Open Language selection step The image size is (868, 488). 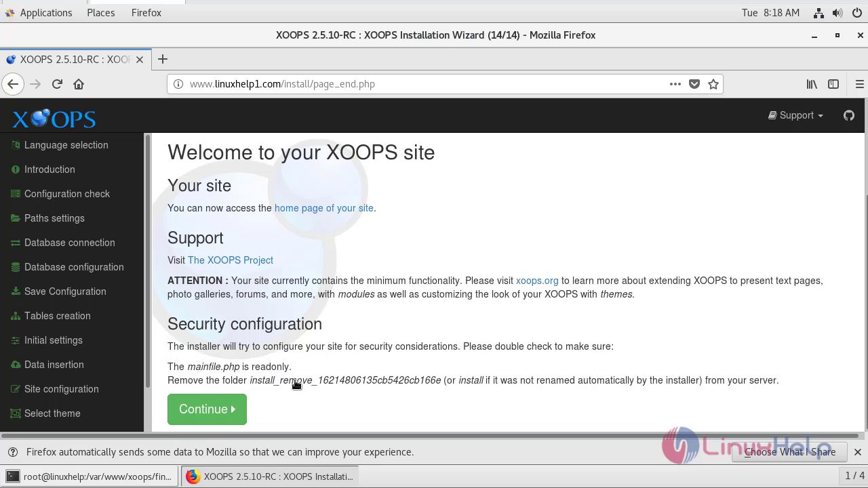point(66,145)
